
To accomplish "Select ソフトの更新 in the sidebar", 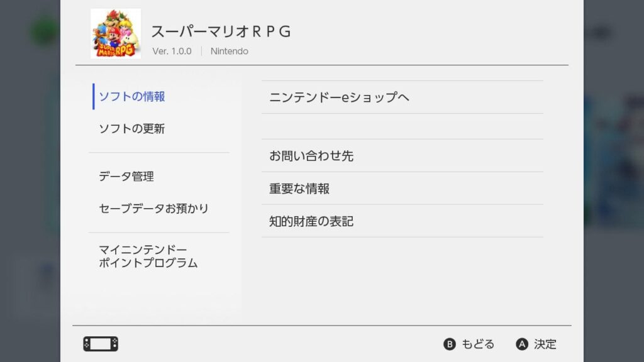I will click(131, 129).
